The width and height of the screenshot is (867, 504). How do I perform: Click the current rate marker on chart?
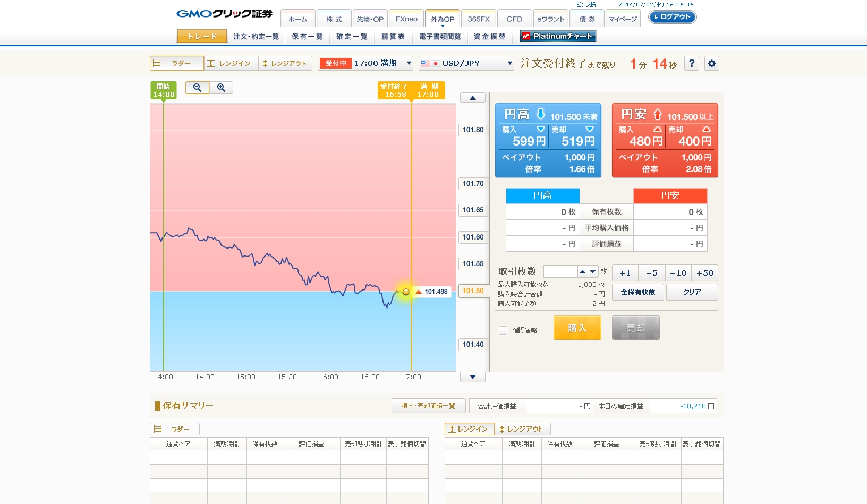point(406,292)
